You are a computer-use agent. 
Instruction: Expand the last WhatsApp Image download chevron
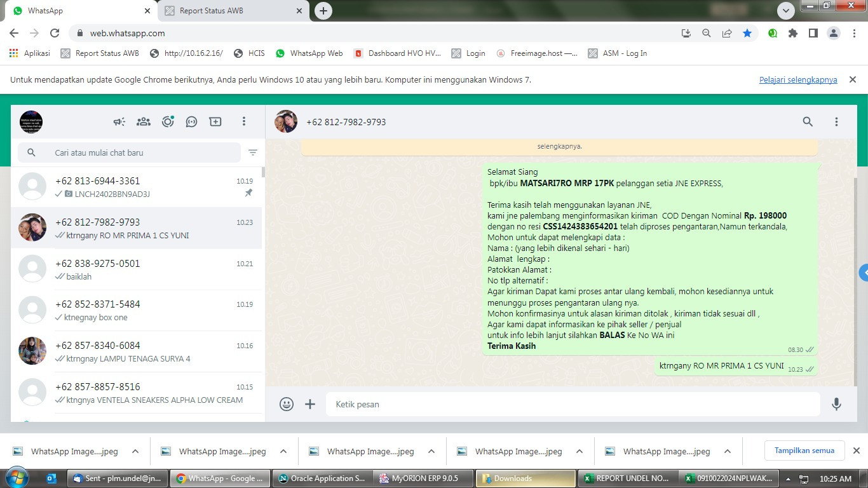click(728, 451)
